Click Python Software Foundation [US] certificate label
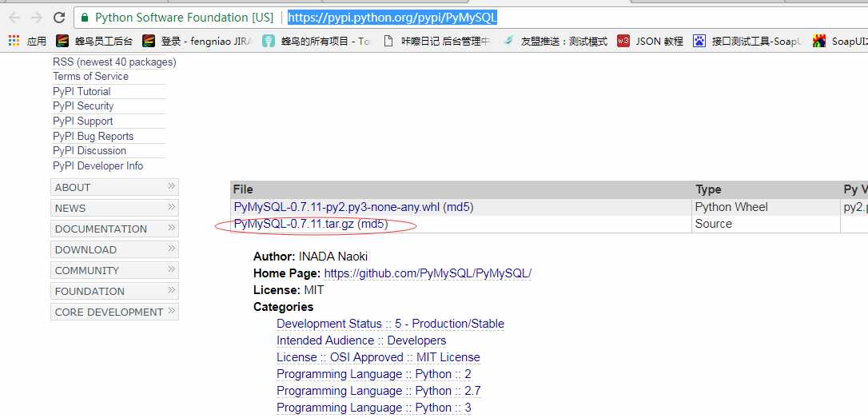This screenshot has width=868, height=418. (185, 18)
